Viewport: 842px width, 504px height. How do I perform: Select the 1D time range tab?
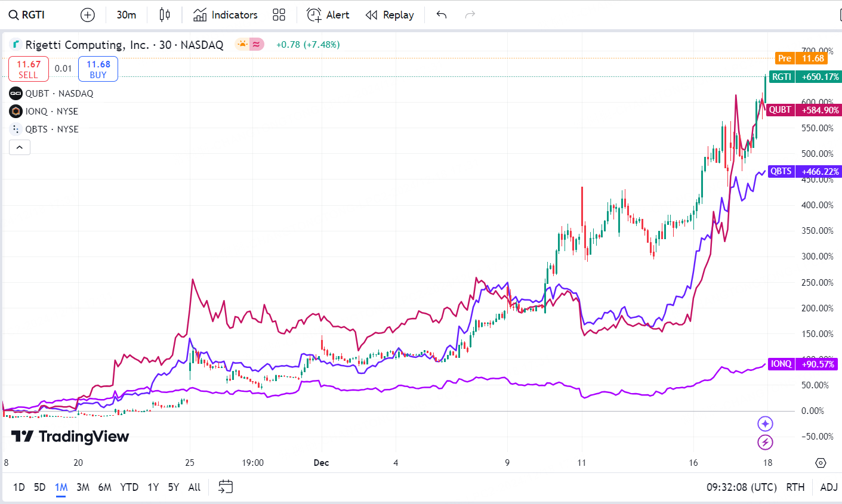19,487
